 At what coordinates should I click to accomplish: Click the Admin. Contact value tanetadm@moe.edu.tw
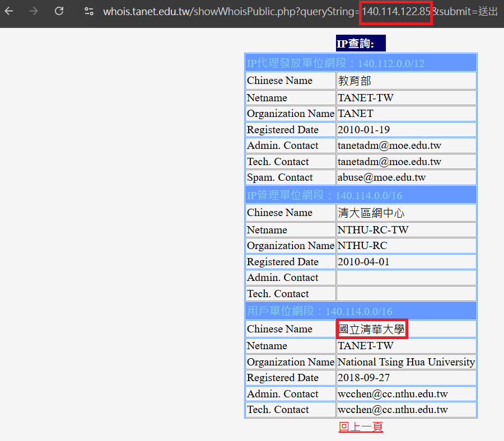coord(407,146)
